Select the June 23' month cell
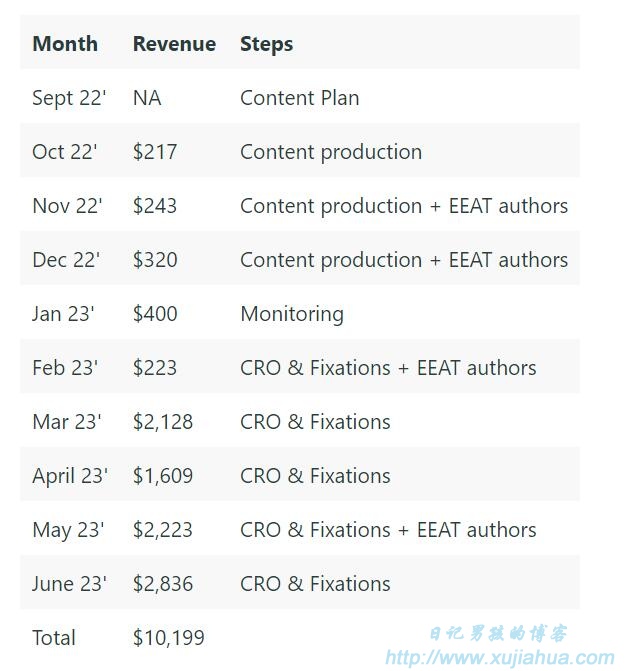 (x=69, y=584)
